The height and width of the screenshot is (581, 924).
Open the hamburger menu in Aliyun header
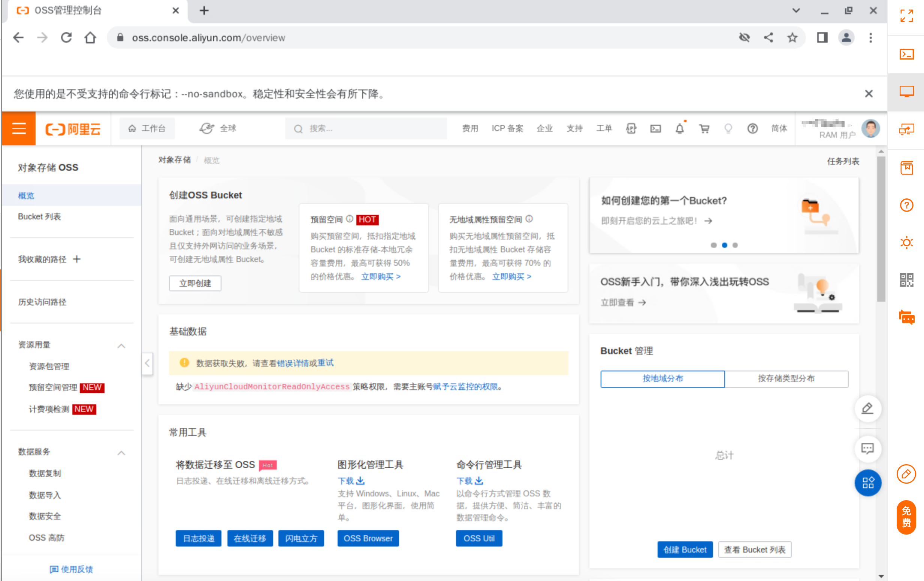pyautogui.click(x=19, y=128)
